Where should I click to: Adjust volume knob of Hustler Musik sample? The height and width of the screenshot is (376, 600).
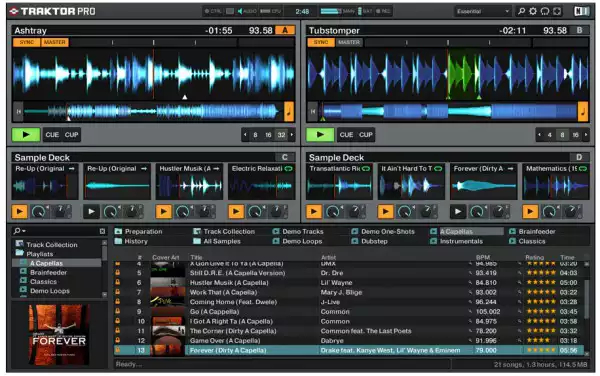[183, 211]
